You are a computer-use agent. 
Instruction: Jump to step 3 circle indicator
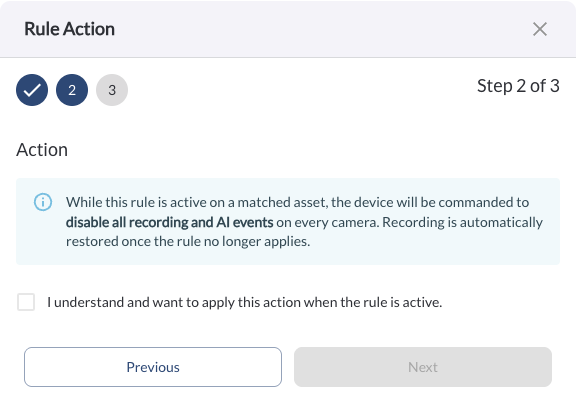click(x=112, y=90)
